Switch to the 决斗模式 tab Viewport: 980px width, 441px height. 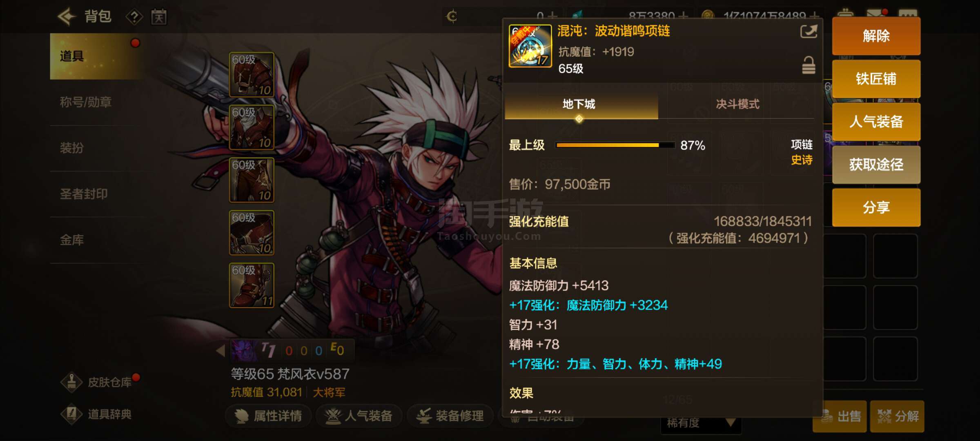point(737,105)
